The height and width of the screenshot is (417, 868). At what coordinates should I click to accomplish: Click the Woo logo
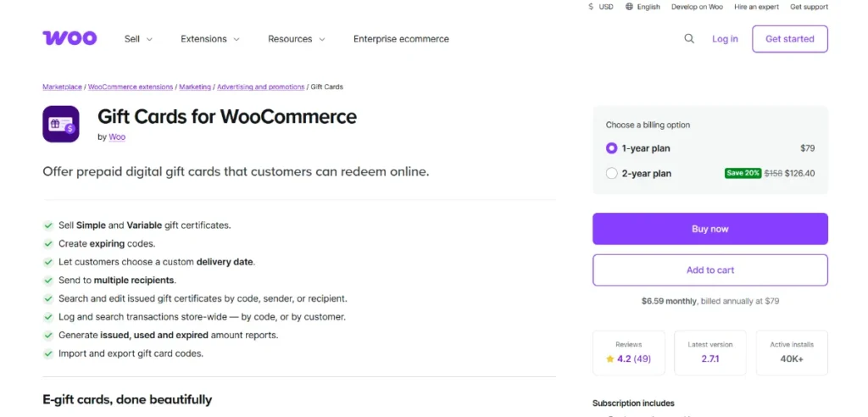(70, 38)
